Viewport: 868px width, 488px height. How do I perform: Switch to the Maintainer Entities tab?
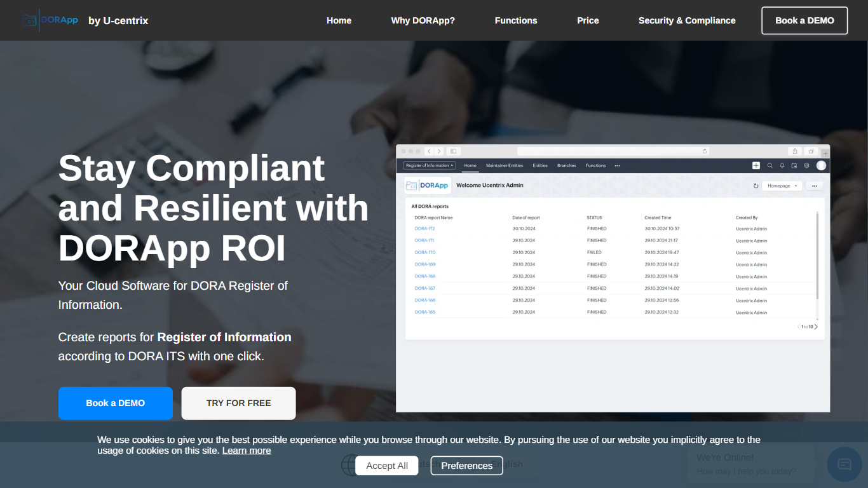point(505,166)
